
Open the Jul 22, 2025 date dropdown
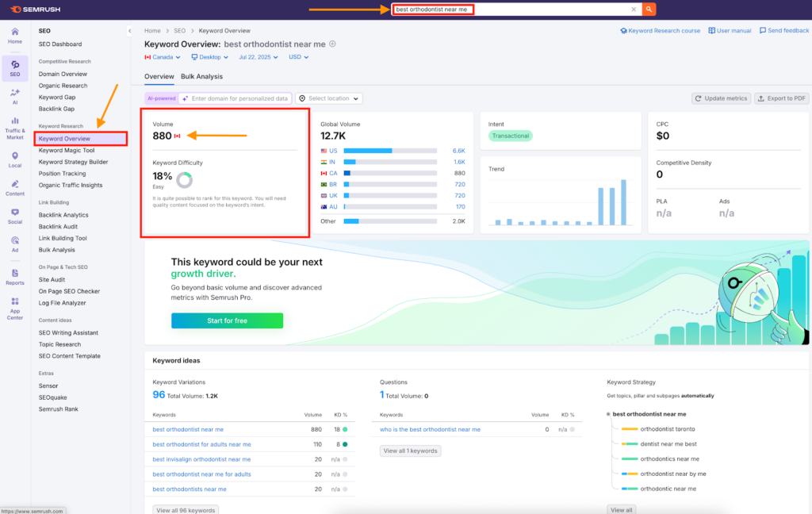click(x=258, y=57)
